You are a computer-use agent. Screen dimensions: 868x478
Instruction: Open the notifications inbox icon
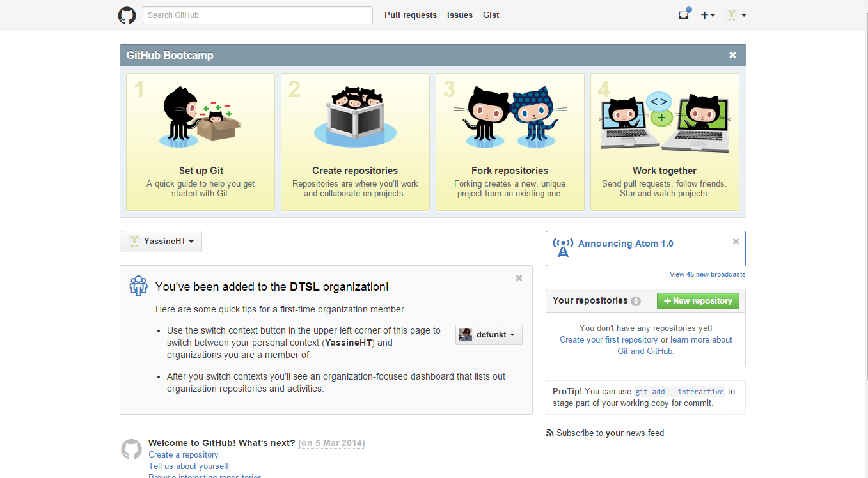(x=684, y=15)
